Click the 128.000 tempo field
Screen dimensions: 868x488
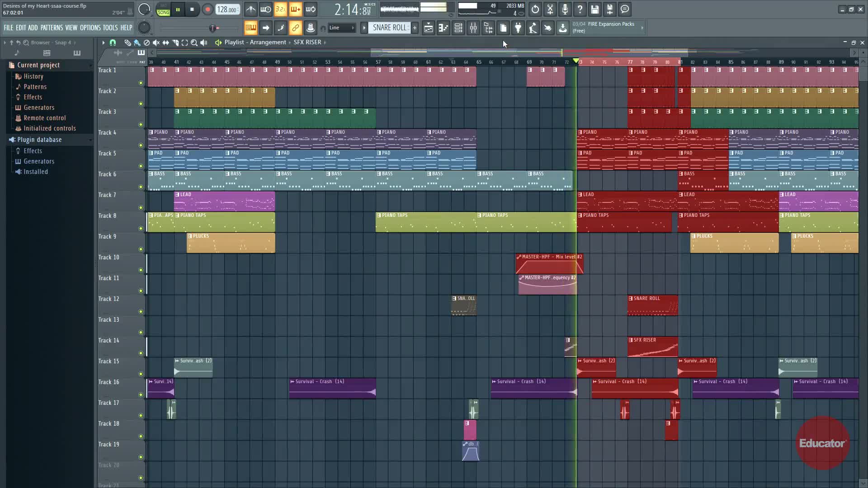227,9
